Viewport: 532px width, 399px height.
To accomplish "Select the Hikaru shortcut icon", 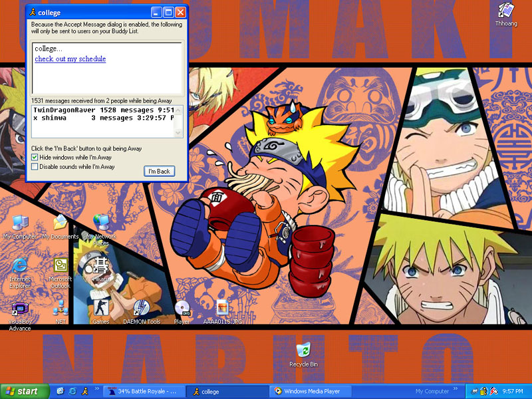I will 101,270.
